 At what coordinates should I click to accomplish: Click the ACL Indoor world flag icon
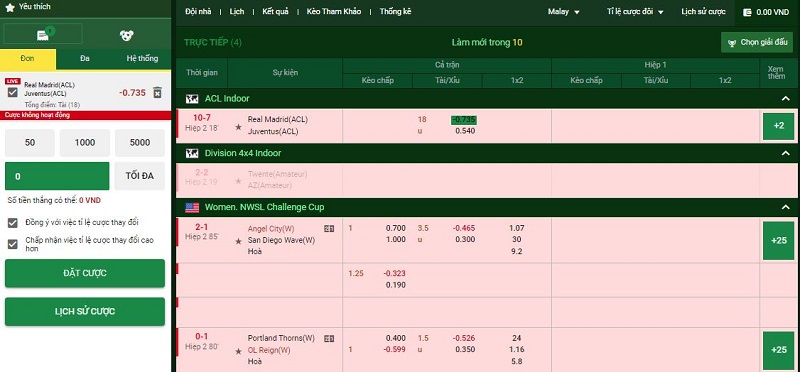coord(192,98)
